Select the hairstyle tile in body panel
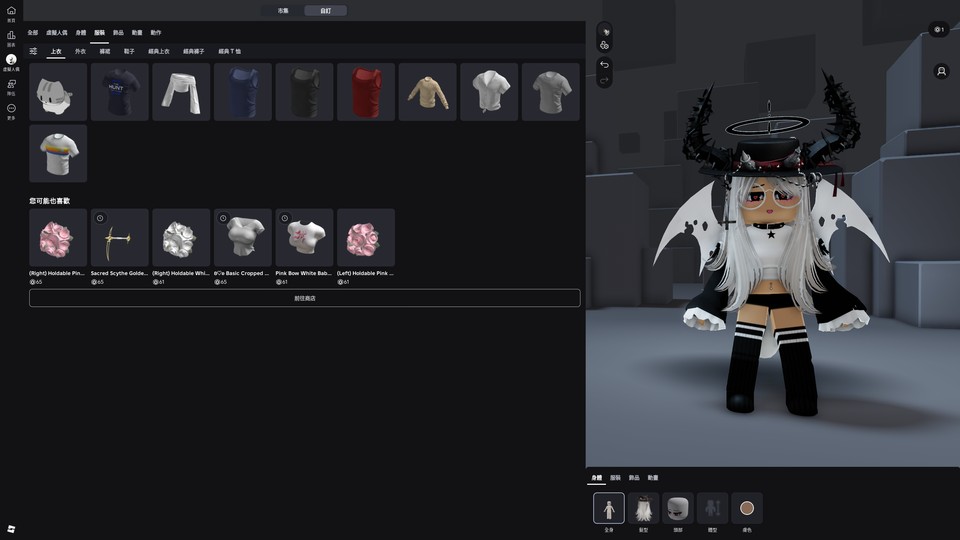 tap(643, 508)
